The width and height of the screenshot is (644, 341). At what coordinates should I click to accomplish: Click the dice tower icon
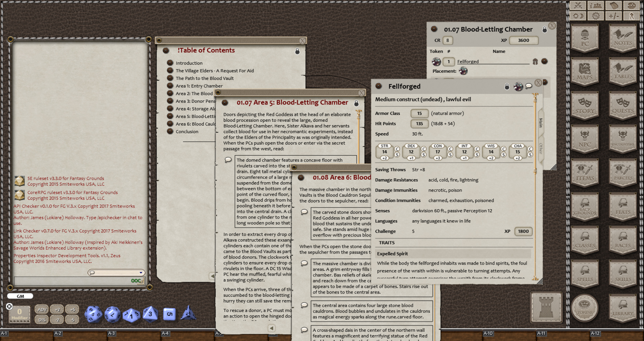[x=546, y=307]
